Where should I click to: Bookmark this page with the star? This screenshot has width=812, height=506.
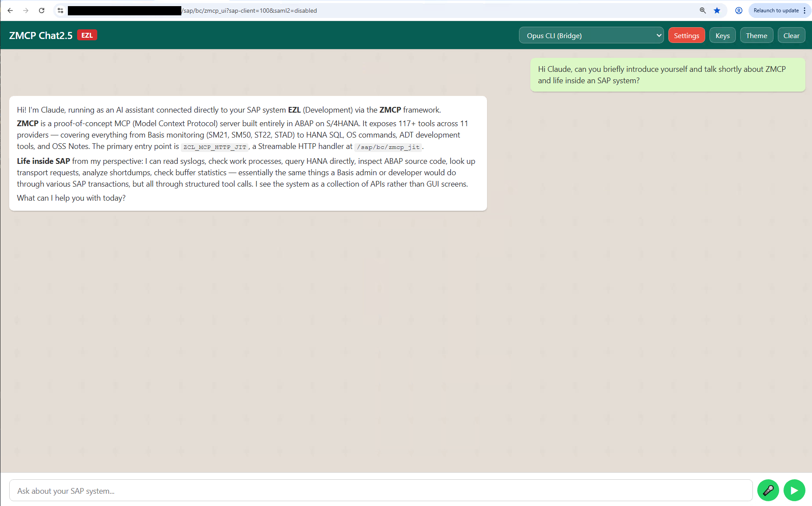pos(717,11)
